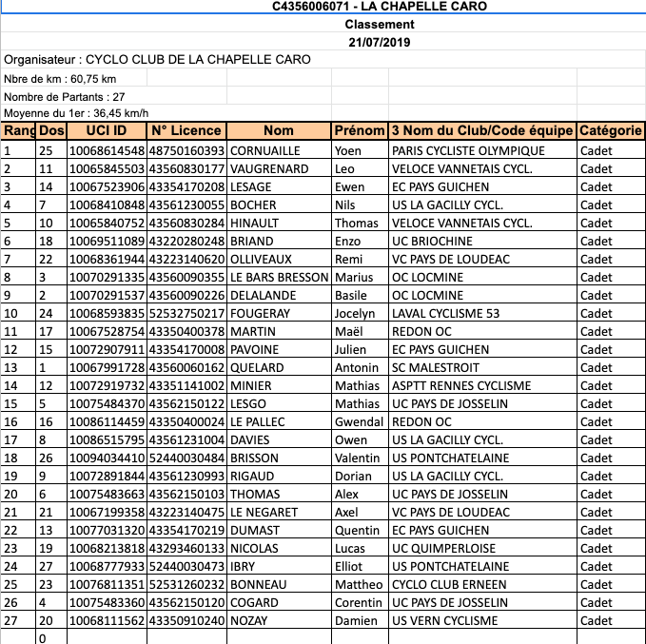Click the 'Classement' title cell

point(380,24)
